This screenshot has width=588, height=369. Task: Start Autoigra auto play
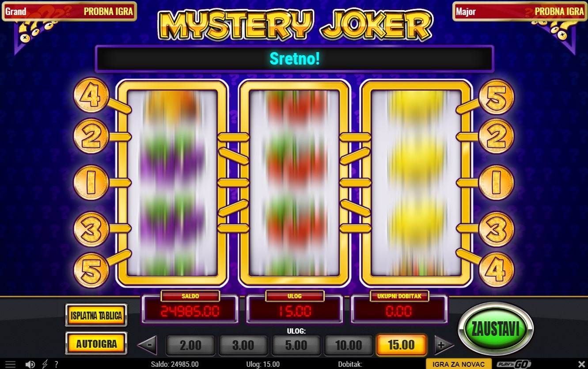96,344
